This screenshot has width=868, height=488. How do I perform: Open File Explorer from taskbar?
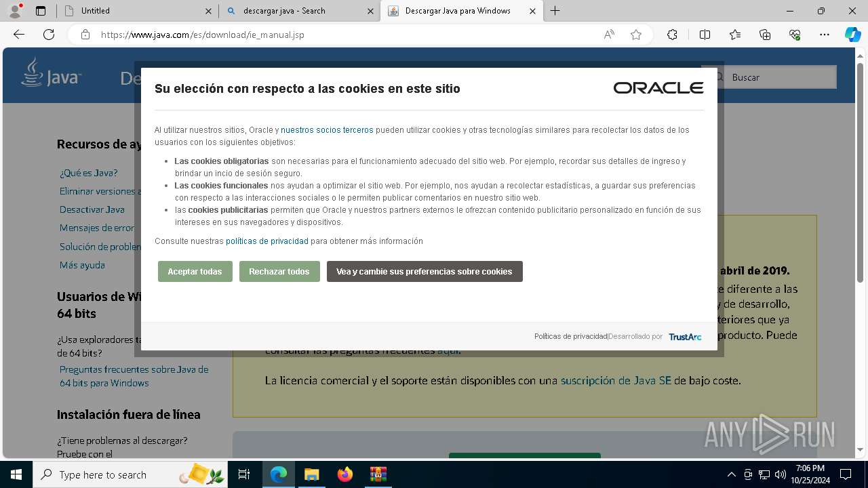pos(311,474)
